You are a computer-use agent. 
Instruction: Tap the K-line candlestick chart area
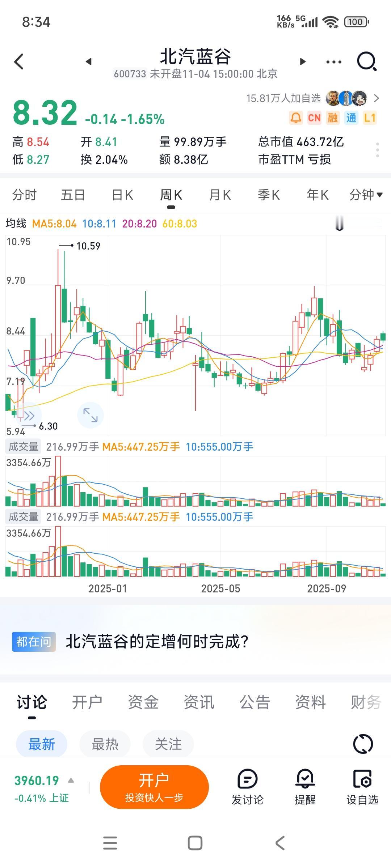(195, 335)
